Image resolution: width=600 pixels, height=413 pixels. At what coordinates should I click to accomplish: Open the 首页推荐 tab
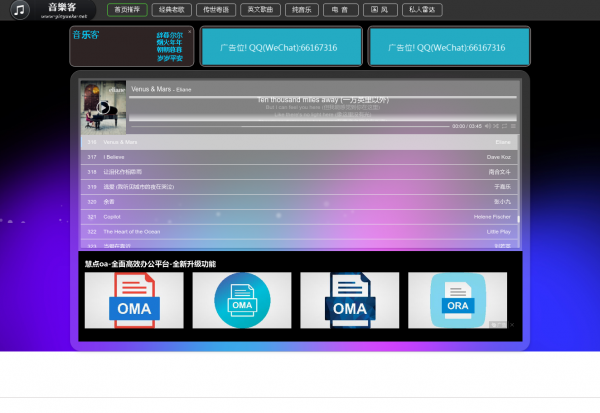coord(126,9)
